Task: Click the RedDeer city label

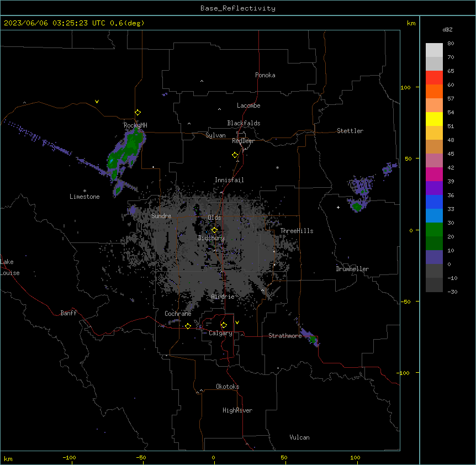Action: click(243, 141)
